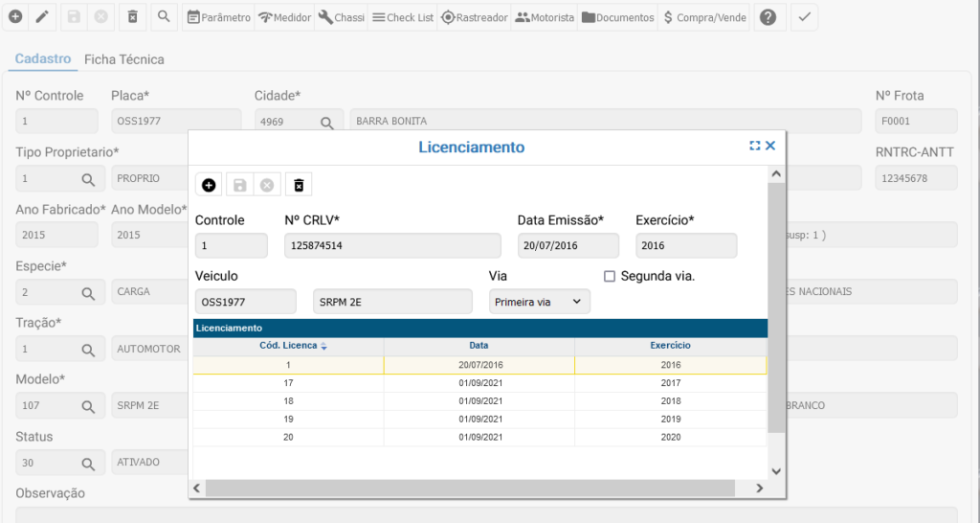Select the license row with exercício 2019
Image resolution: width=980 pixels, height=523 pixels.
[x=479, y=419]
